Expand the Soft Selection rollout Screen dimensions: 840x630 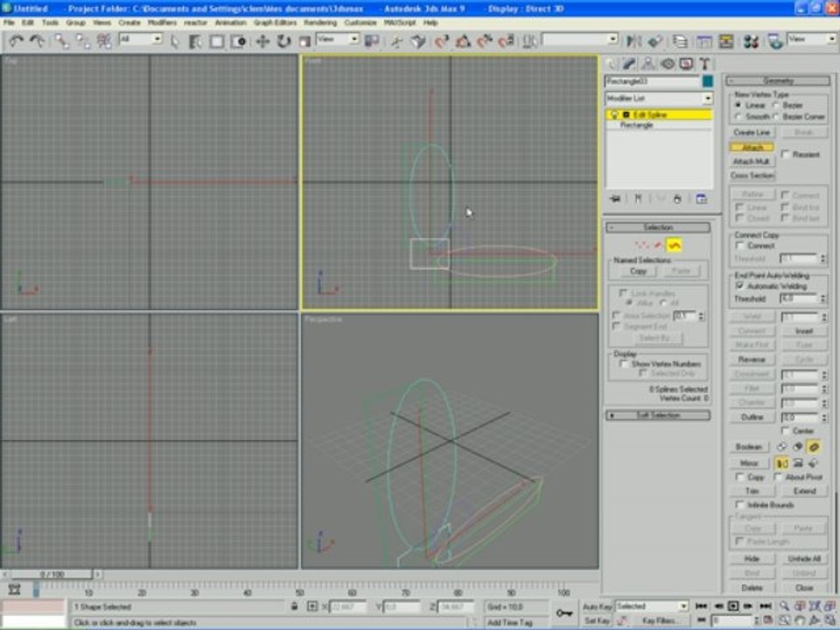click(x=658, y=415)
